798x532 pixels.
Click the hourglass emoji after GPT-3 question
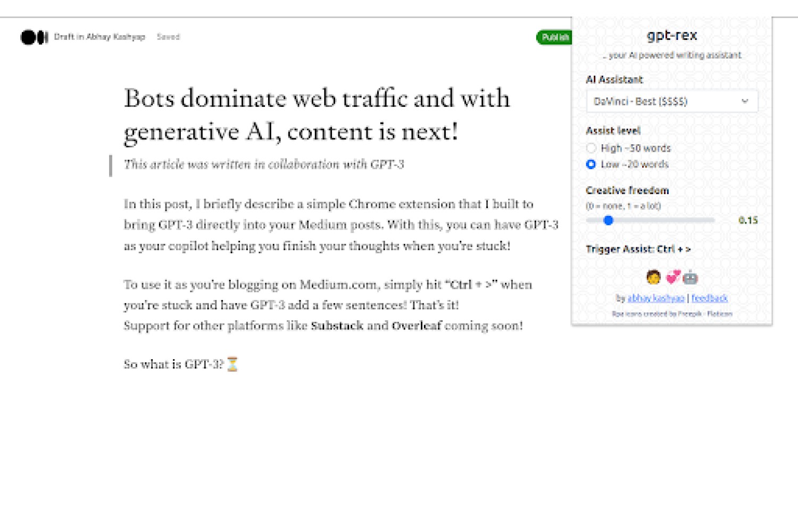232,364
